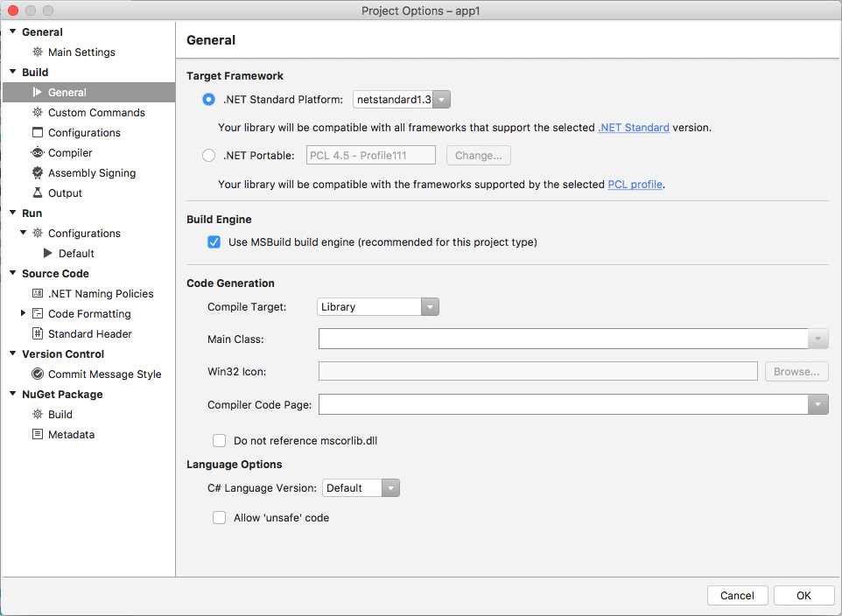Click the .NET Standard hyperlink
Image resolution: width=842 pixels, height=616 pixels.
click(x=634, y=127)
